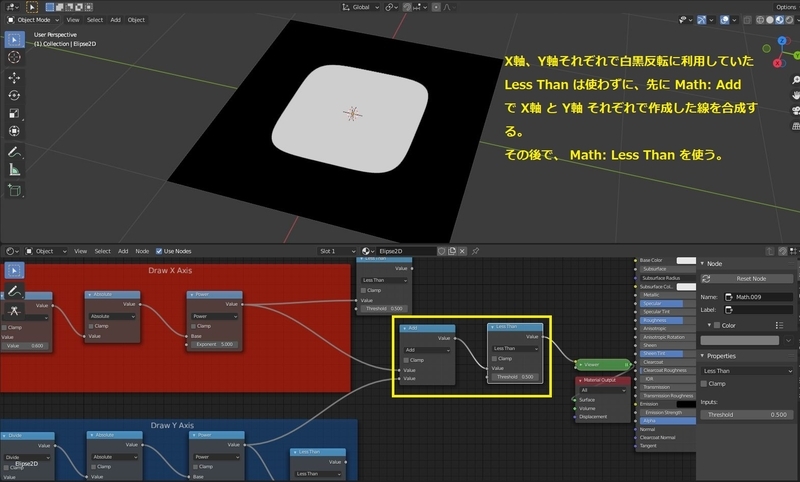Click the blue Z axis on the navigation gizmo
The width and height of the screenshot is (800, 482).
click(782, 40)
